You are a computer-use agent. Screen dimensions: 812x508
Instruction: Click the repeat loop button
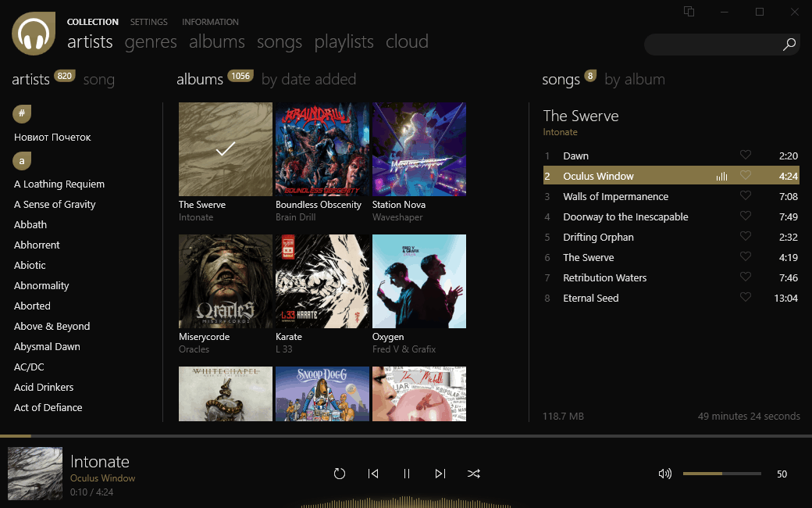[x=339, y=474]
